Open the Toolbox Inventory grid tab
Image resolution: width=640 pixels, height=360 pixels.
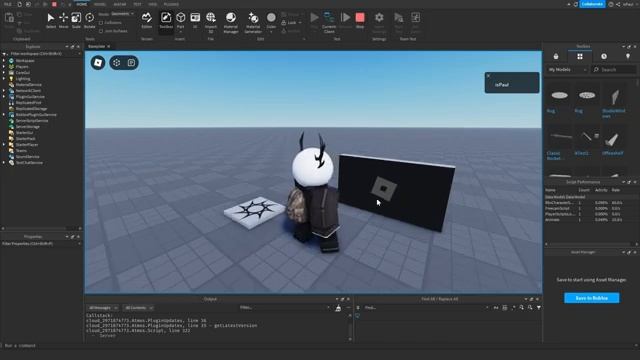tap(580, 56)
